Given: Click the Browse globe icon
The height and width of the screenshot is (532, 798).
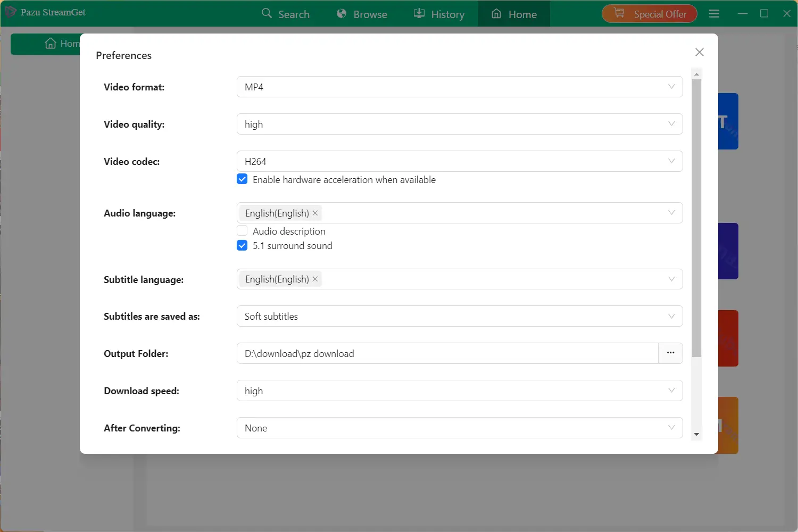Looking at the screenshot, I should tap(342, 13).
